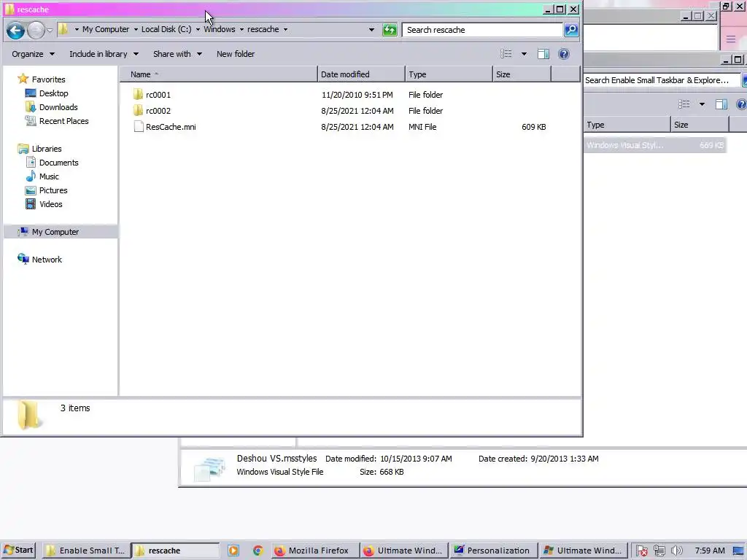Switch to Mozilla Firefox taskbar button
Screen dimensions: 747x560
[314, 551]
